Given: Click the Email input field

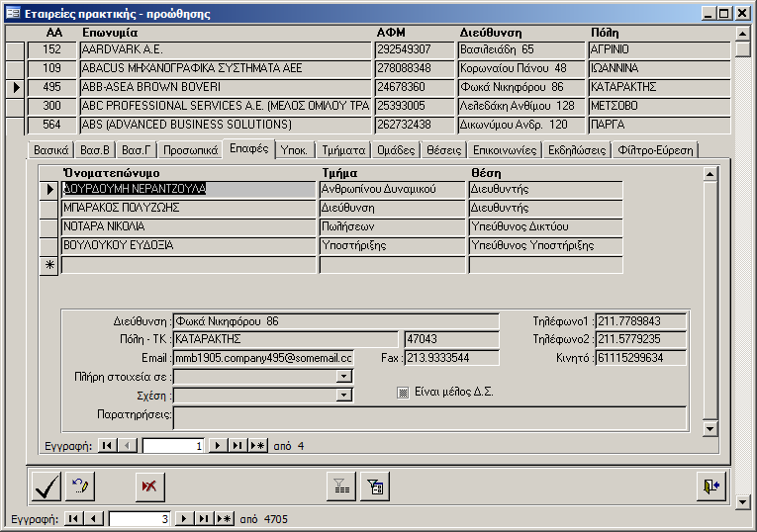Looking at the screenshot, I should (262, 357).
